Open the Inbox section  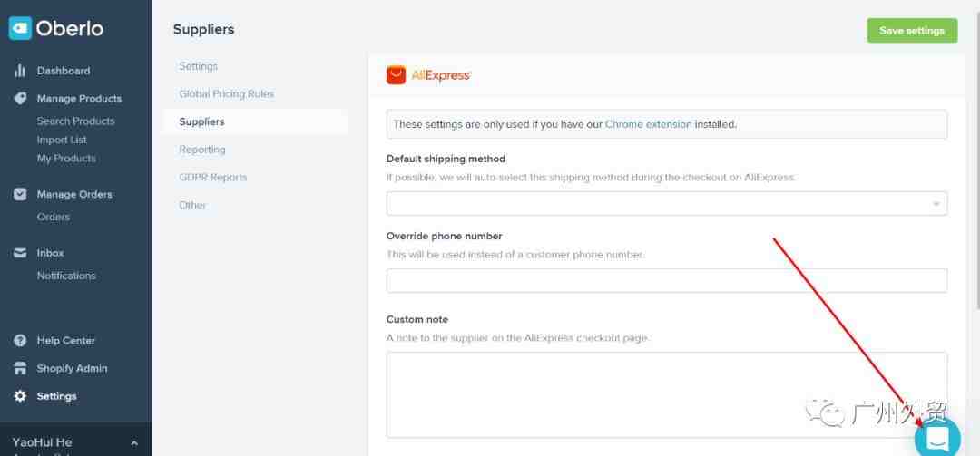50,253
